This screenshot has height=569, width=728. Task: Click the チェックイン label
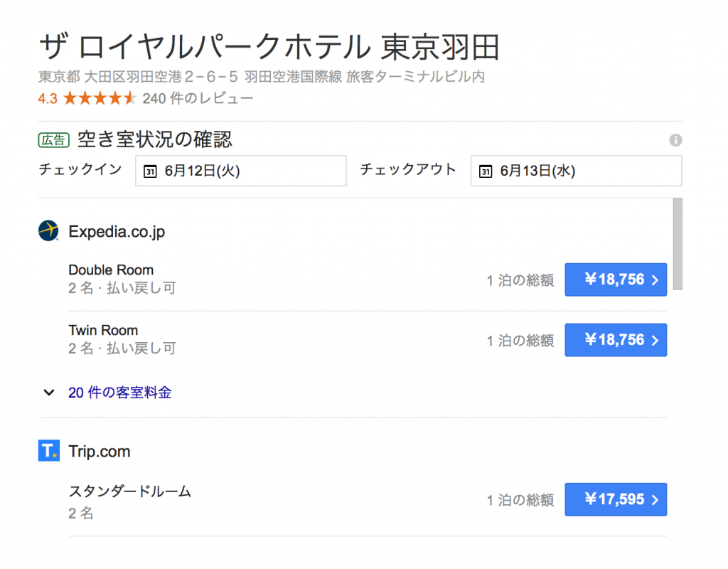[80, 169]
